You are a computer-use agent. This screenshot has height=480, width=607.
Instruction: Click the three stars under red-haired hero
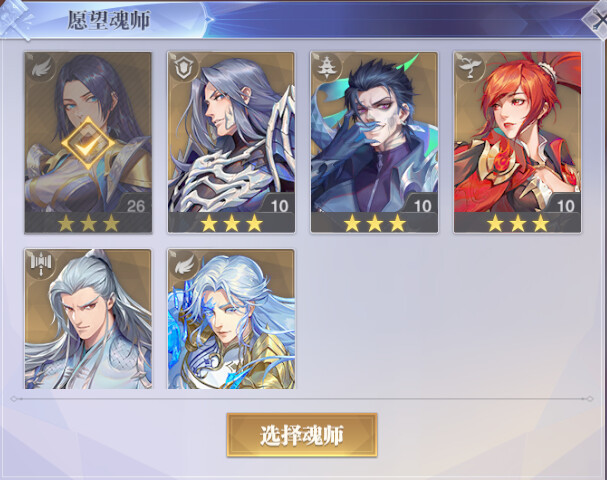(518, 223)
